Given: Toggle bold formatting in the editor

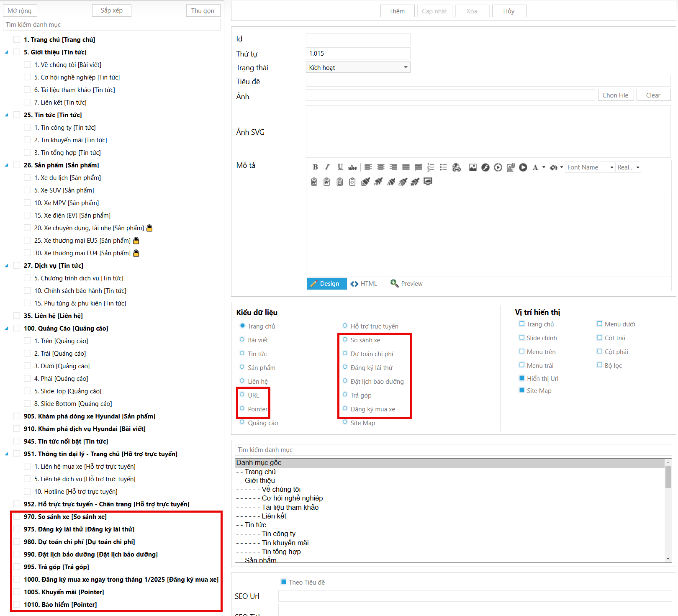Looking at the screenshot, I should 315,167.
